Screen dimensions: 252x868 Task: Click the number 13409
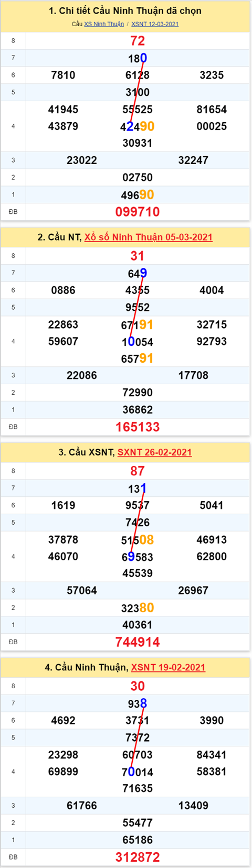point(193,806)
